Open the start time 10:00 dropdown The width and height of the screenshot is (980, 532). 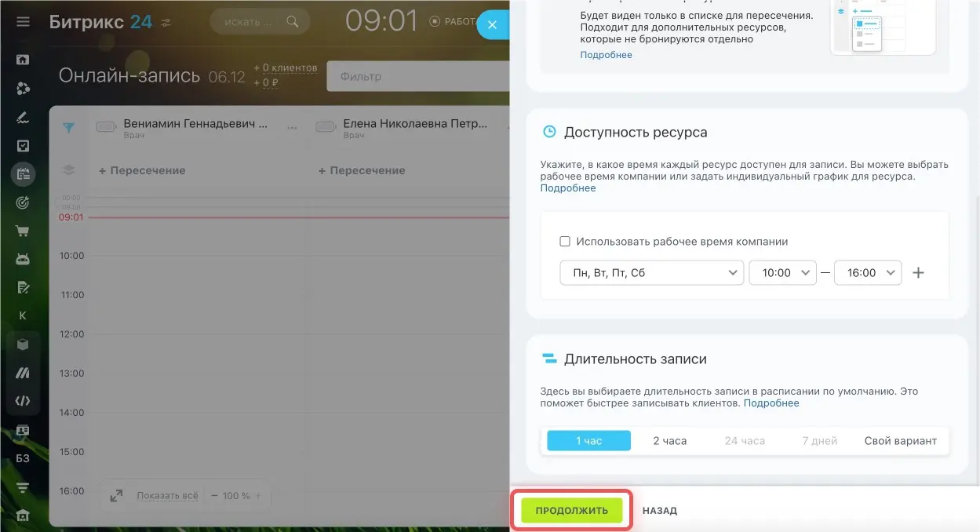pyautogui.click(x=782, y=273)
